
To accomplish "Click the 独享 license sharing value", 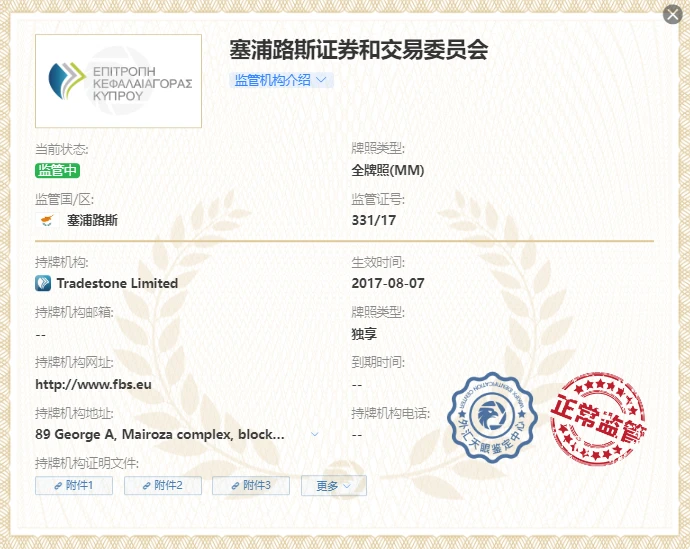I will 364,334.
